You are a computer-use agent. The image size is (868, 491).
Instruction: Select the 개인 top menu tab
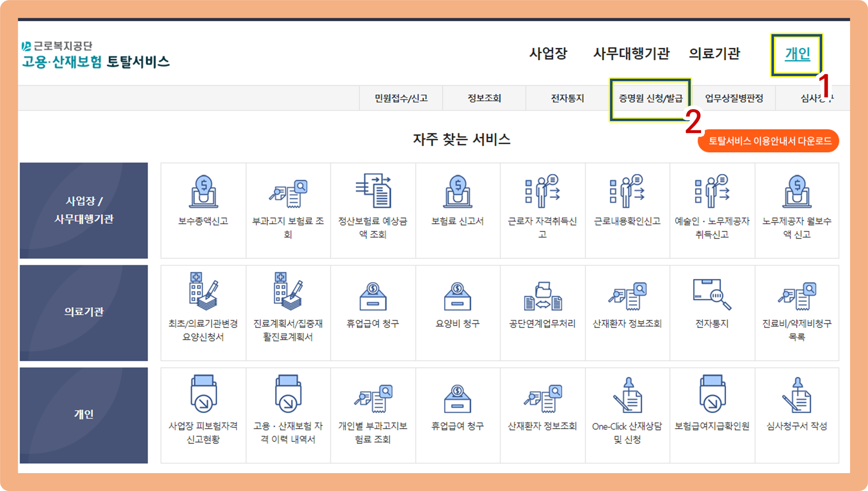797,54
